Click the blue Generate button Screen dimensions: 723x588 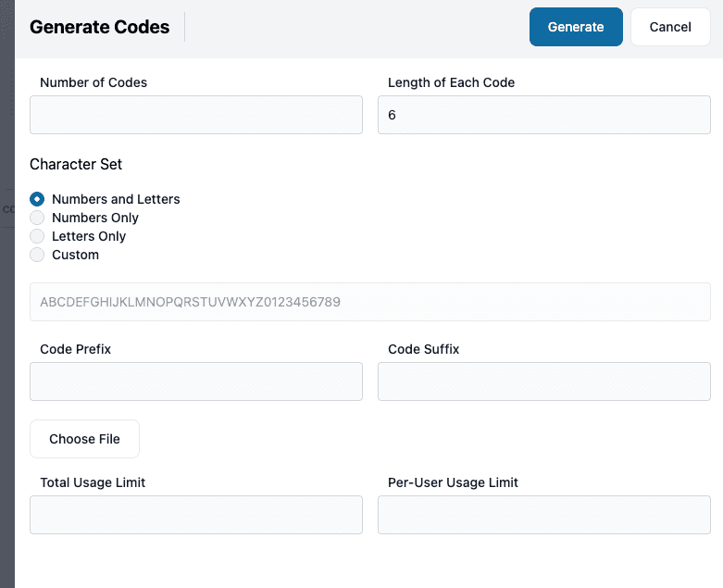click(x=576, y=27)
